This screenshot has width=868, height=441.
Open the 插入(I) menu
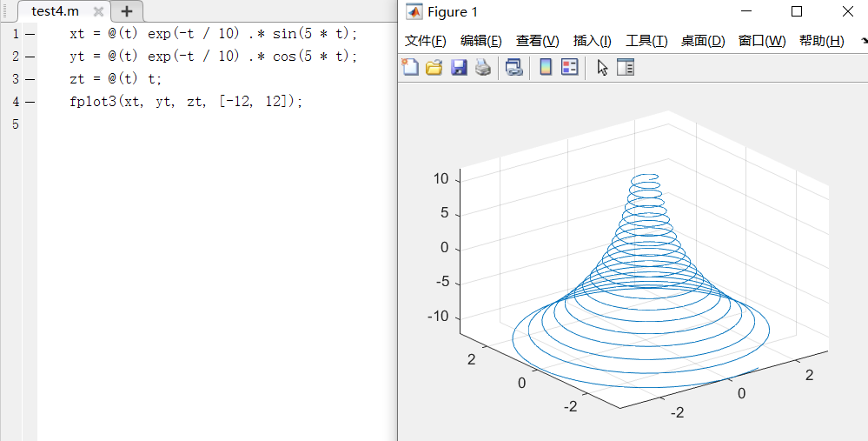[x=593, y=41]
